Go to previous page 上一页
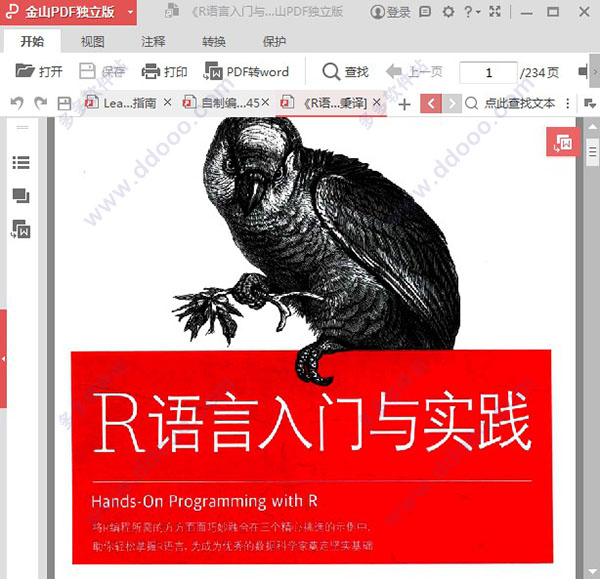This screenshot has height=579, width=600. click(414, 72)
